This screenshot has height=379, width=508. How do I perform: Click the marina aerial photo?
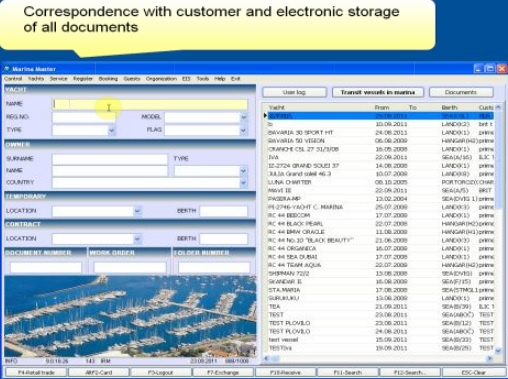pyautogui.click(x=130, y=316)
